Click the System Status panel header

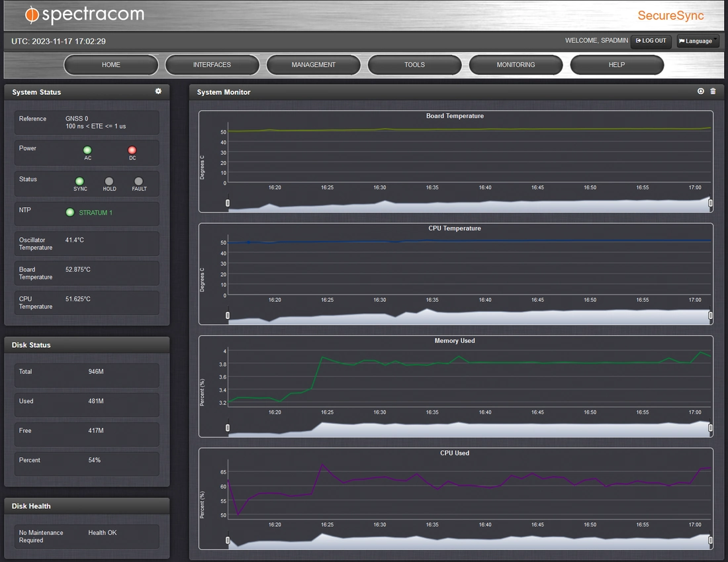tap(87, 91)
